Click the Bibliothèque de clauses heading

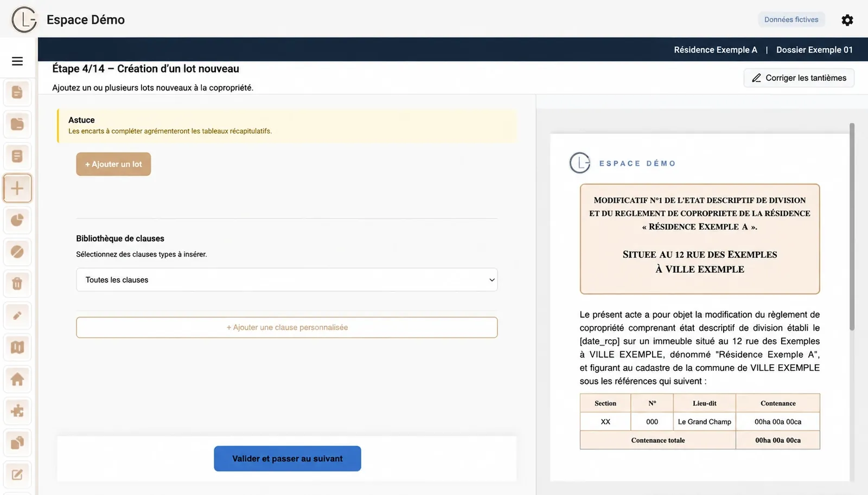120,239
